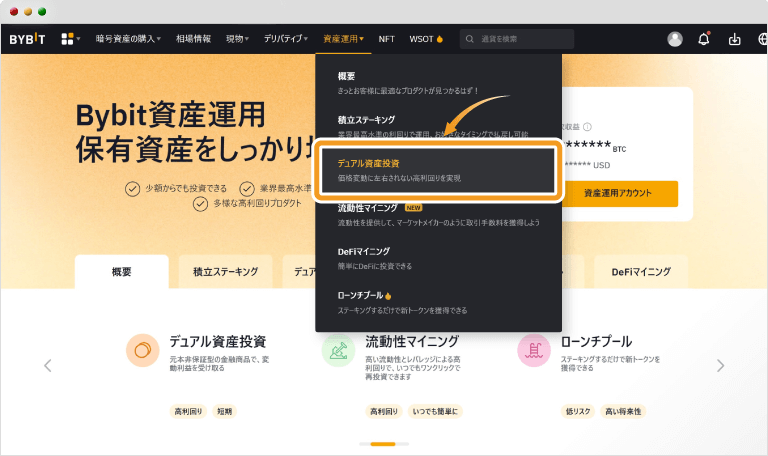Open the user profile avatar
Viewport: 768px width, 456px height.
tap(675, 39)
